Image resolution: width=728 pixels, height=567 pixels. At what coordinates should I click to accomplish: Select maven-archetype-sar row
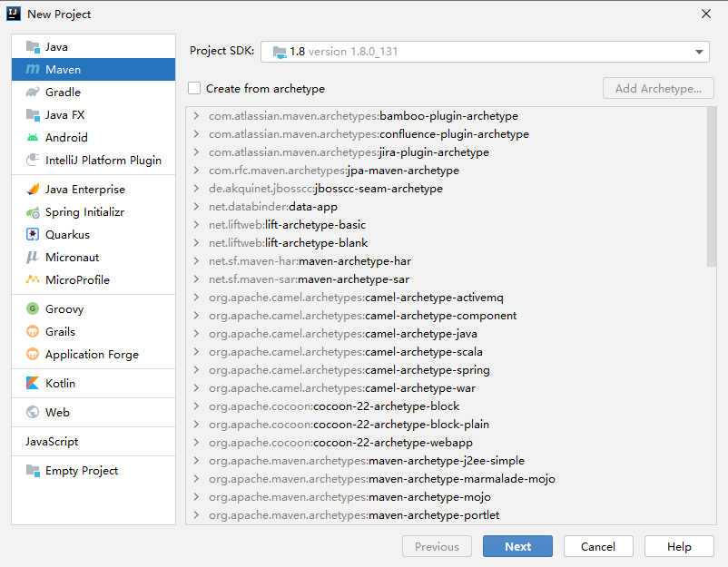[447, 279]
